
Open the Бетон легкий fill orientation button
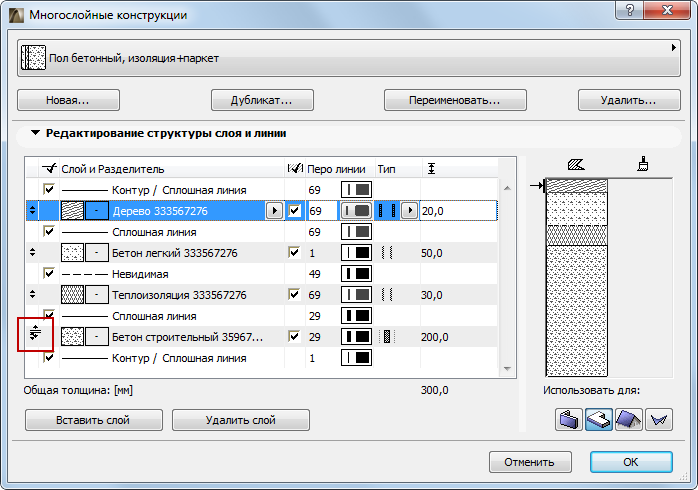[97, 253]
